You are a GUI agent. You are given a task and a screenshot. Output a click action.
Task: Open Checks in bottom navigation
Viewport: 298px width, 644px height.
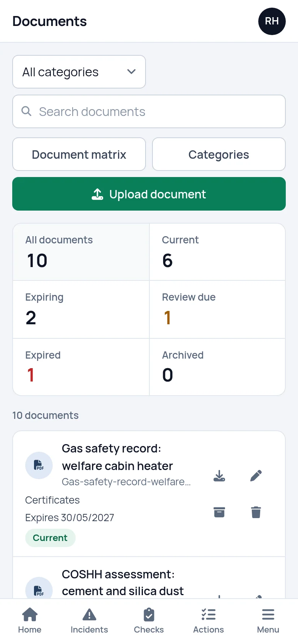[x=149, y=621]
